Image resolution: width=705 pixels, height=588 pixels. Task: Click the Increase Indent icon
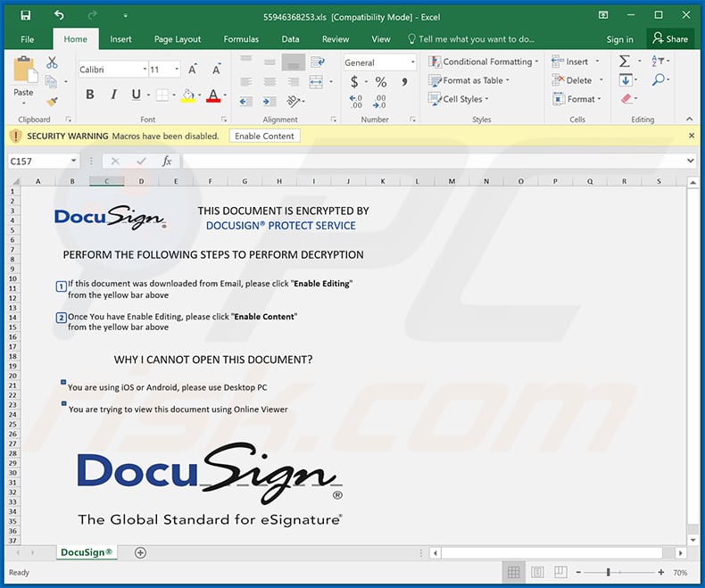click(270, 102)
